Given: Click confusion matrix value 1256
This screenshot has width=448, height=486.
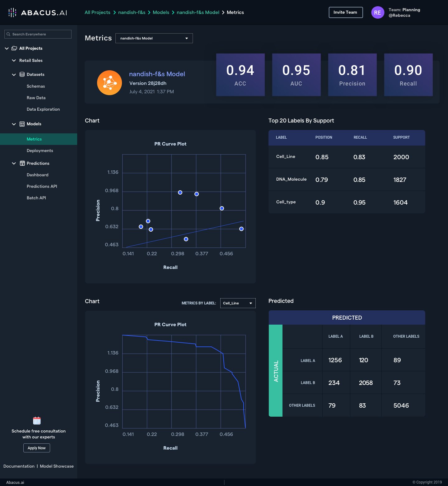Looking at the screenshot, I should point(335,360).
